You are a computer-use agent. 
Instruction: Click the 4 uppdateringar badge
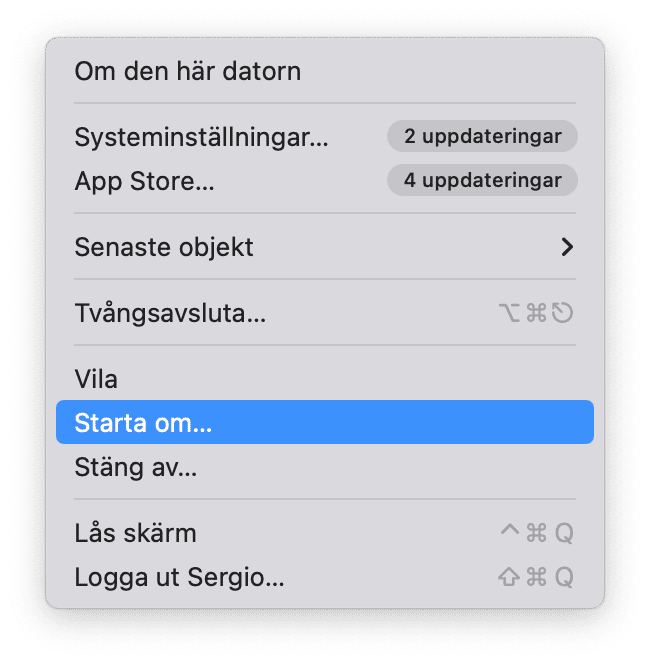tap(482, 181)
